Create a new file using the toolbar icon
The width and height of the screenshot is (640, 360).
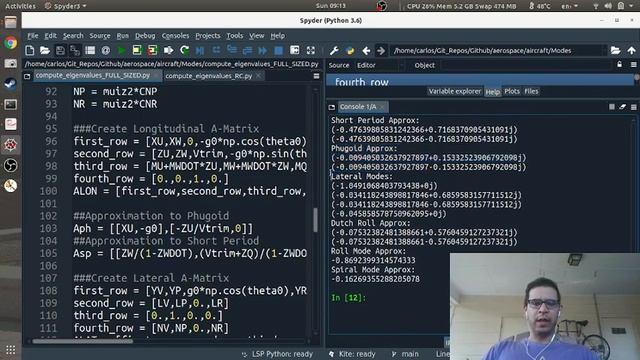[29, 51]
